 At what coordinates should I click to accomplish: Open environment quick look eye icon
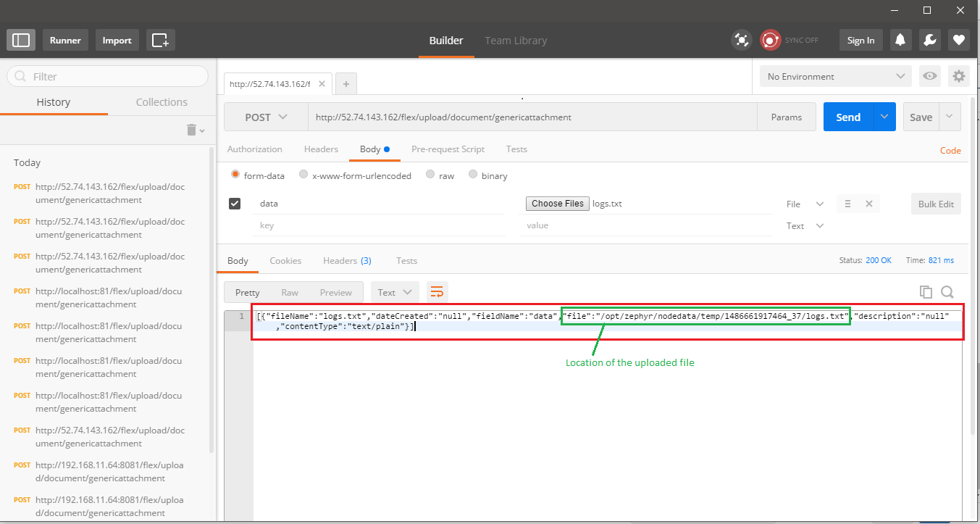929,76
